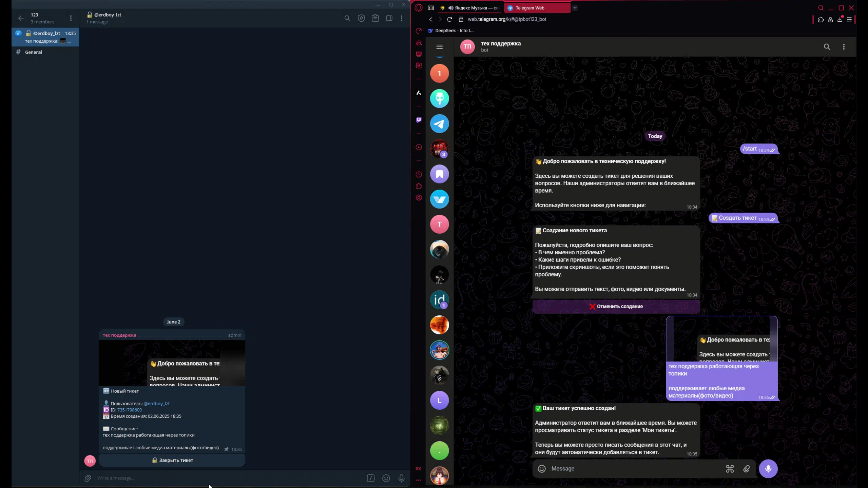868x488 pixels.
Task: Open emoji picker in Telegram Web
Action: point(542,469)
